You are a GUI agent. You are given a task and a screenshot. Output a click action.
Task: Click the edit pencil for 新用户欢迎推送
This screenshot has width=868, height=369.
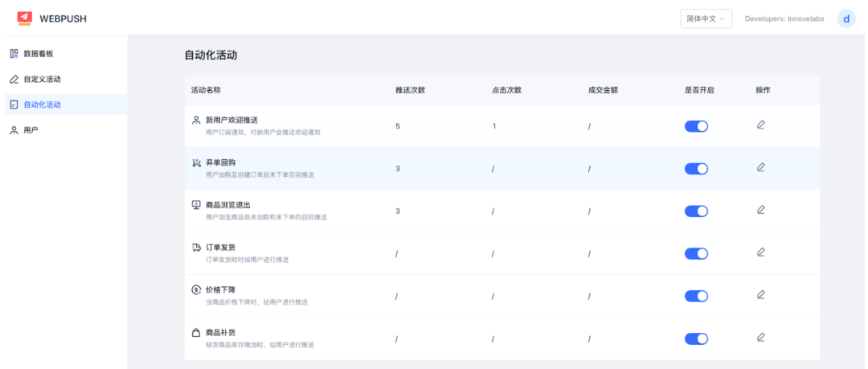click(760, 125)
